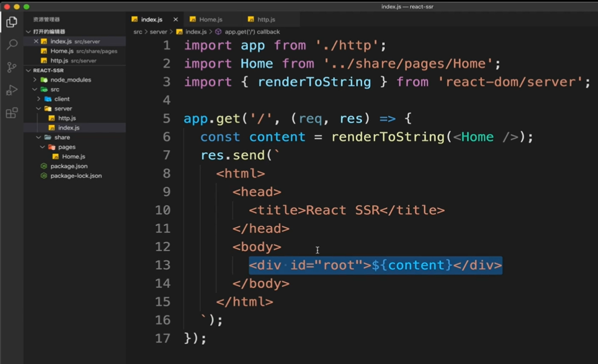Click 'res.send(' on line 7

[236, 155]
